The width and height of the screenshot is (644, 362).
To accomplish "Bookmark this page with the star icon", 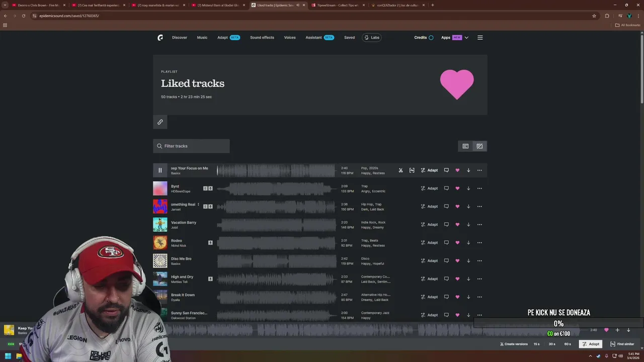I will 594,16.
